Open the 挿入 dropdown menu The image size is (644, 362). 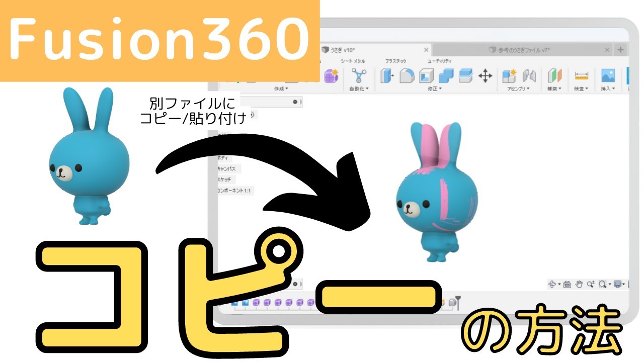point(608,88)
